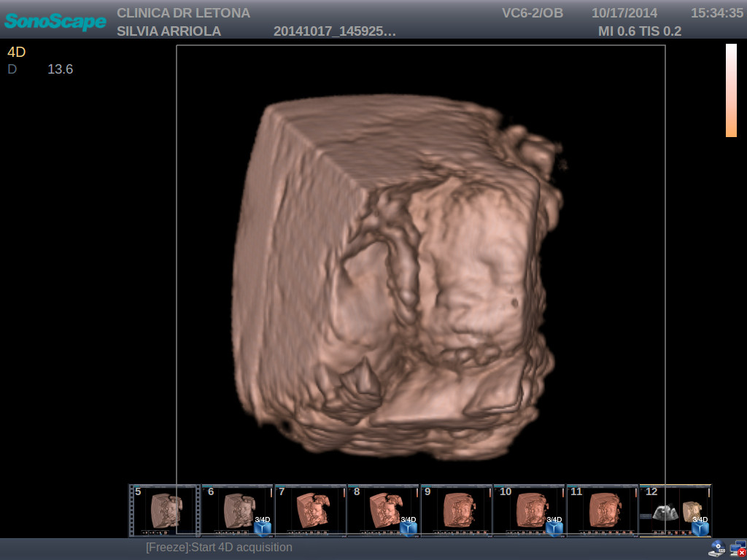This screenshot has width=747, height=560.
Task: Click the 4D mode indicator
Action: click(x=15, y=52)
